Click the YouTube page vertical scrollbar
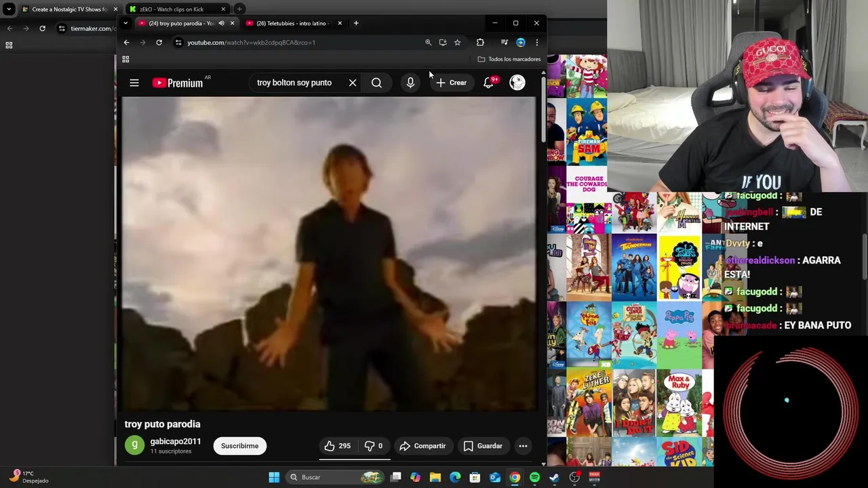The height and width of the screenshot is (488, 868). tap(542, 108)
